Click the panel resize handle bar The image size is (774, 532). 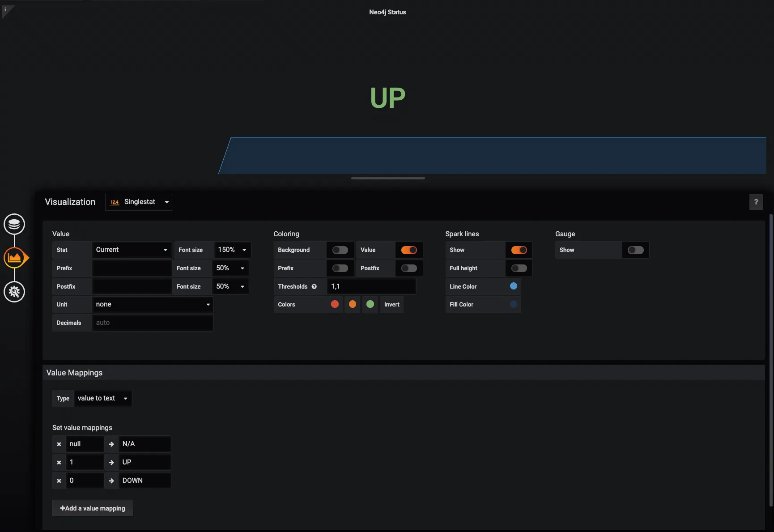(388, 178)
